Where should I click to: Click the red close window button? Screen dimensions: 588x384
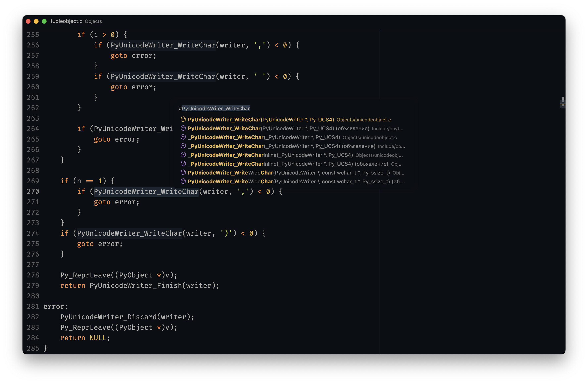click(x=28, y=21)
